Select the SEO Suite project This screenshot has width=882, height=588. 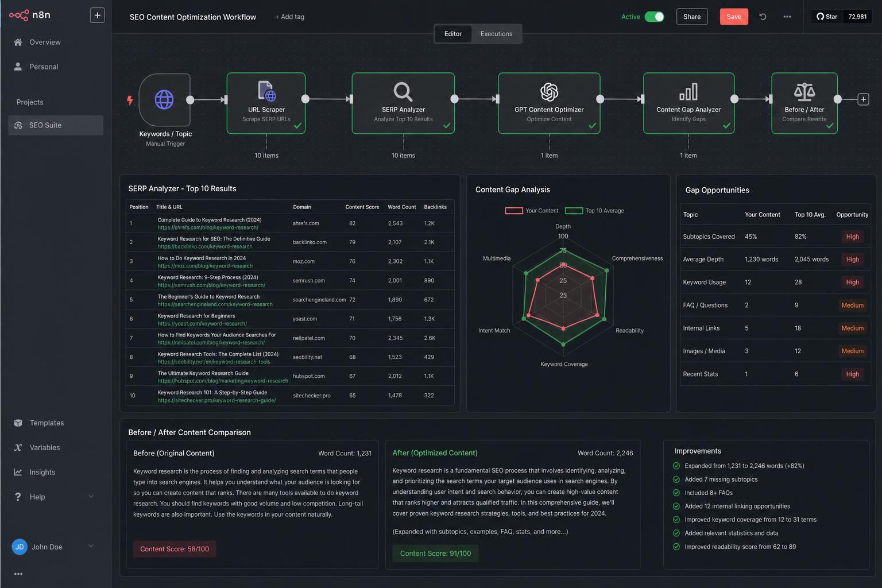(56, 125)
